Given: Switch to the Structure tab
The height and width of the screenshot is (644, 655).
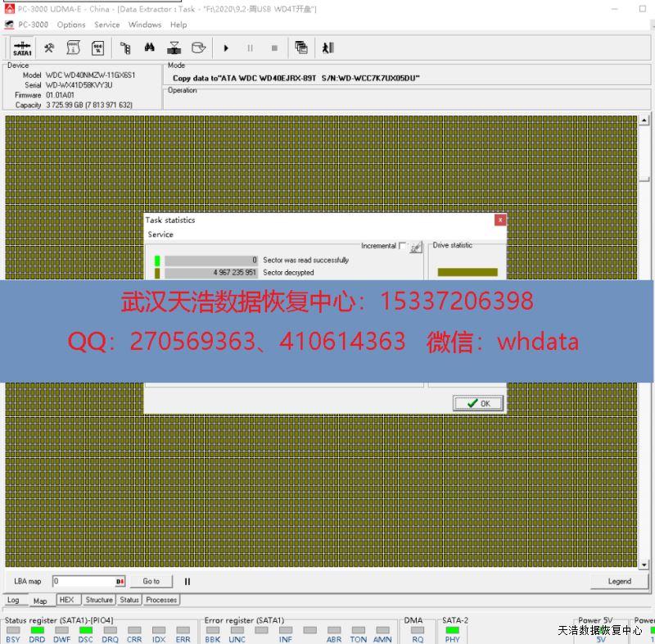Looking at the screenshot, I should coord(99,600).
